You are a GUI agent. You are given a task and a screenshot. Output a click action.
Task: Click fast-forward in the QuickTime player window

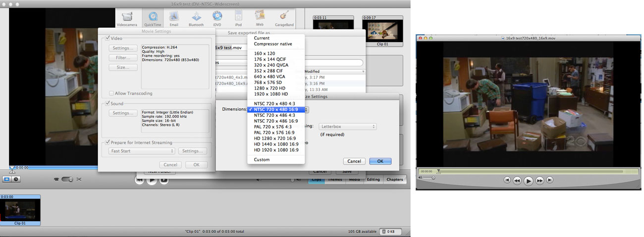click(540, 181)
